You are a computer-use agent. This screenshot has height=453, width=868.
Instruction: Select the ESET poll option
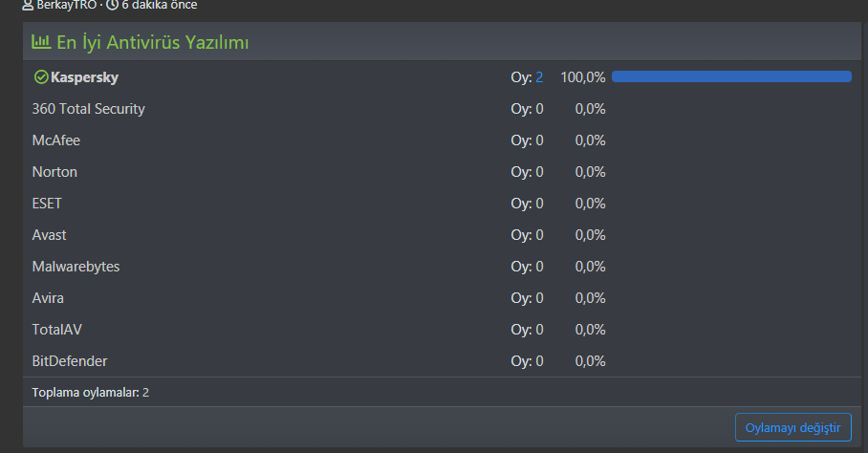pos(47,204)
